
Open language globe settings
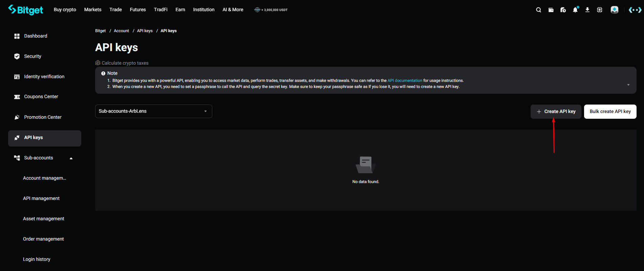point(600,10)
